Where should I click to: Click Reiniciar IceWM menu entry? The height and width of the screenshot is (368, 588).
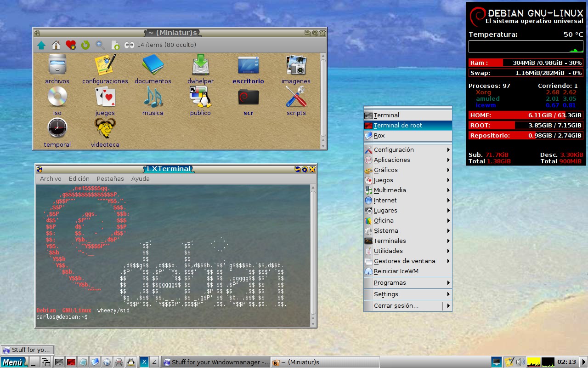tap(408, 271)
